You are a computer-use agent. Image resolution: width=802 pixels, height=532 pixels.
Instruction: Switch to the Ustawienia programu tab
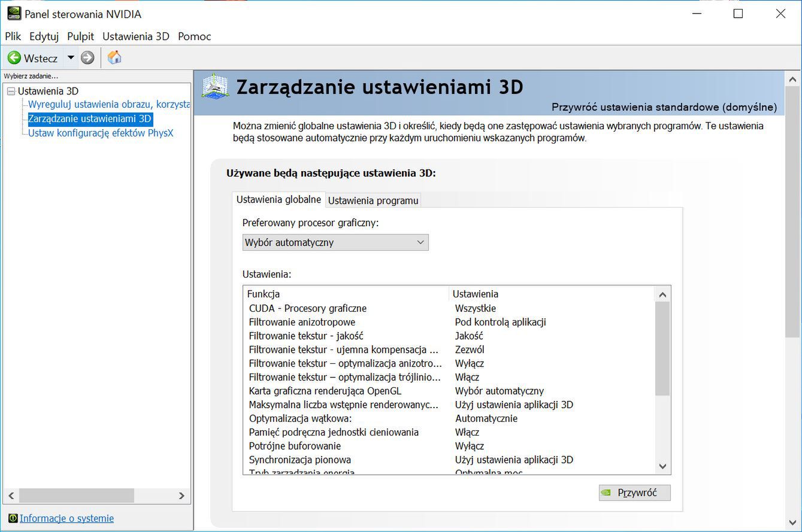(x=373, y=200)
